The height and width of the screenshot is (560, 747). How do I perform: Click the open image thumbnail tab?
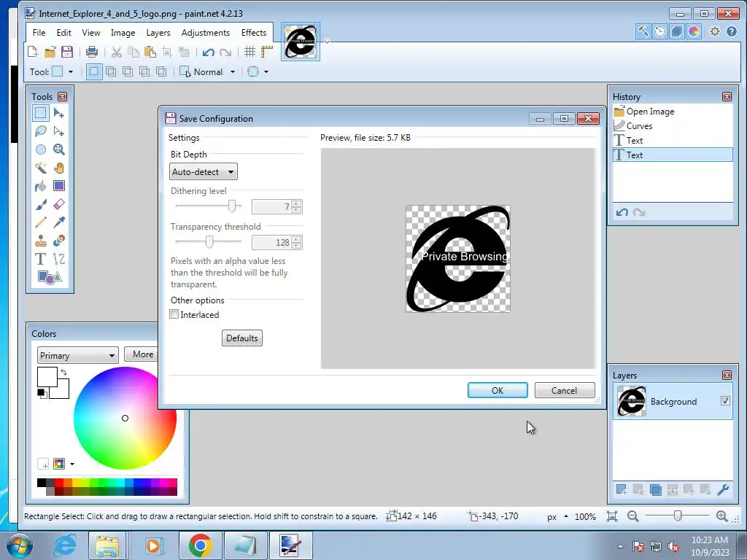pyautogui.click(x=300, y=42)
